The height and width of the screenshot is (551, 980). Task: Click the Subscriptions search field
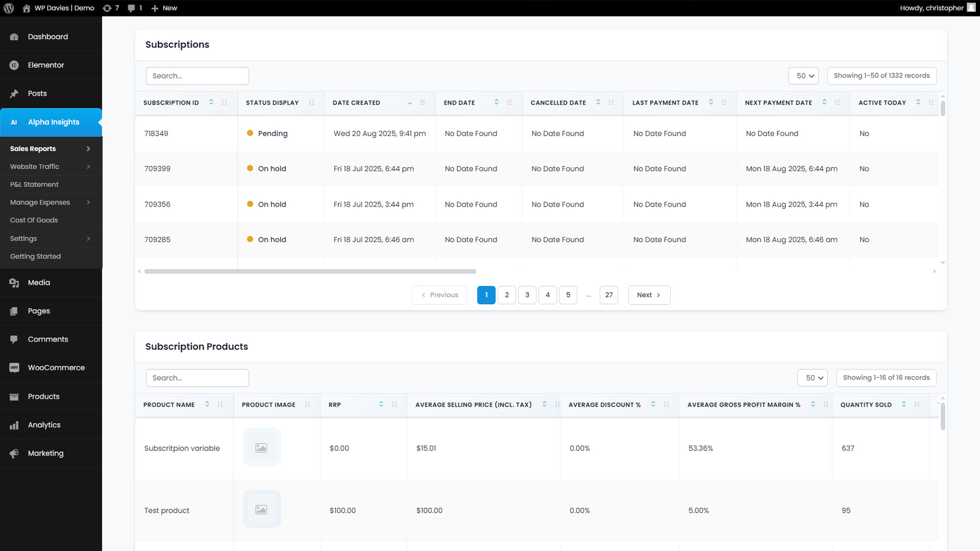tap(197, 76)
